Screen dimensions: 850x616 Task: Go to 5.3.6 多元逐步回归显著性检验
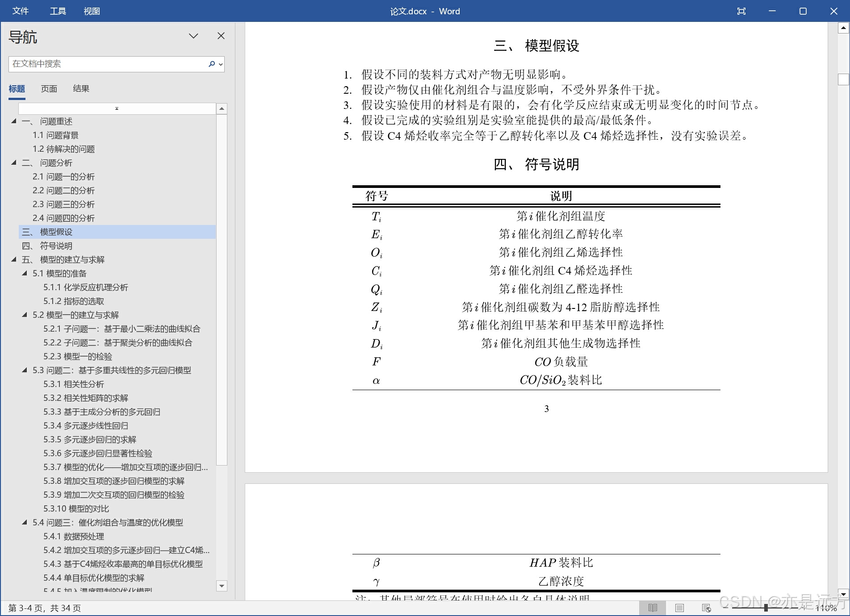coord(98,454)
